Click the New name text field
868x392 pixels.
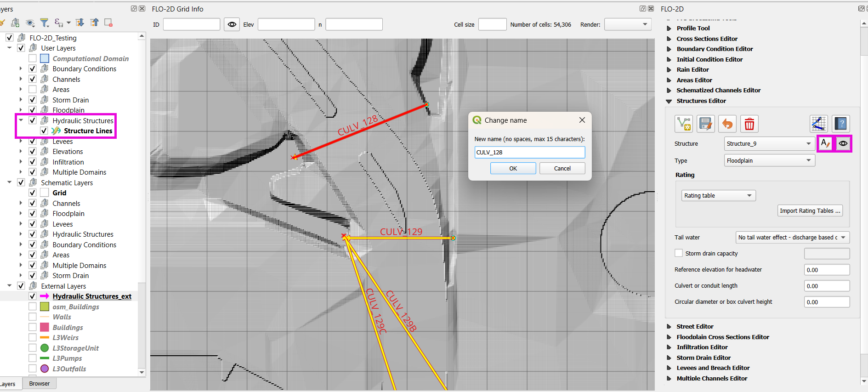pos(529,153)
